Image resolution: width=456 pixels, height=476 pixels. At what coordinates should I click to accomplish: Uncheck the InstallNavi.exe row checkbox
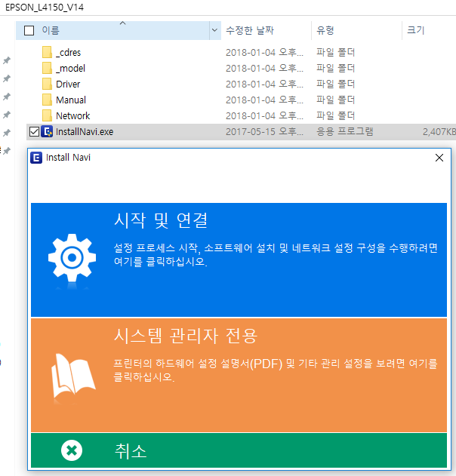[x=34, y=132]
